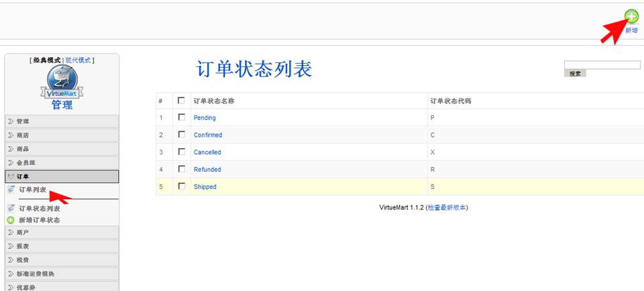644x291 pixels.
Task: Click the 订单状态名称 column header
Action: point(214,101)
